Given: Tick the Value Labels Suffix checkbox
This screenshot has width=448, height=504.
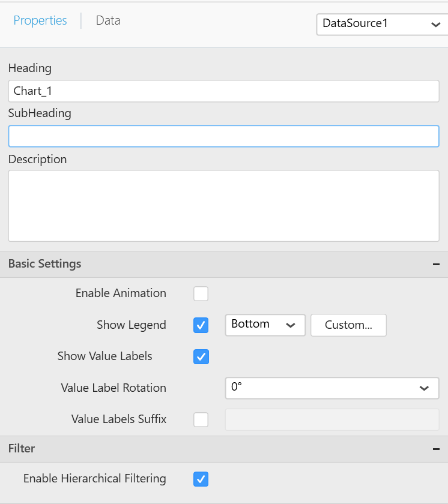Looking at the screenshot, I should [x=201, y=419].
